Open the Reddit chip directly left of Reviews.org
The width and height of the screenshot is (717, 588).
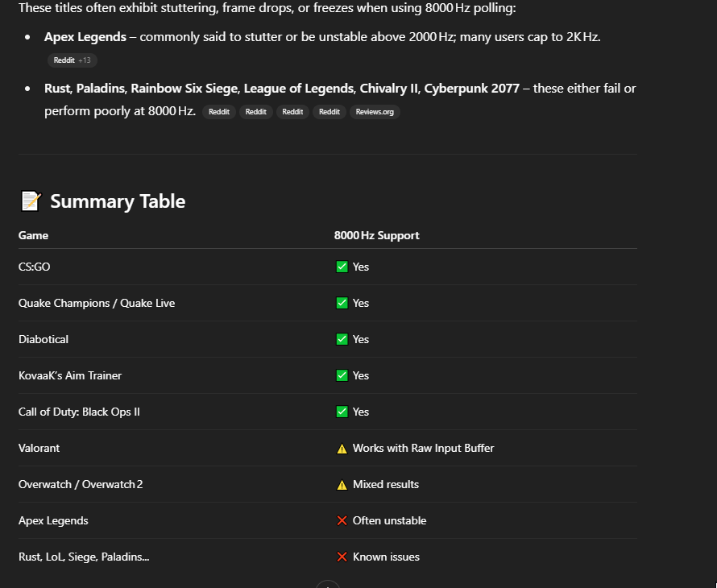point(329,112)
